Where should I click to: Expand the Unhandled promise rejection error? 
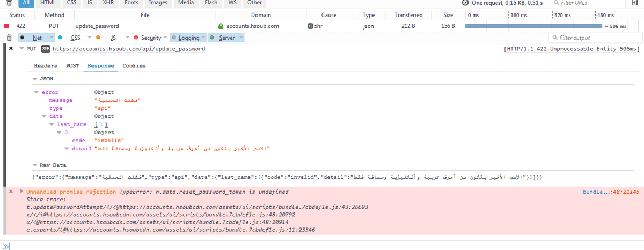[21, 192]
